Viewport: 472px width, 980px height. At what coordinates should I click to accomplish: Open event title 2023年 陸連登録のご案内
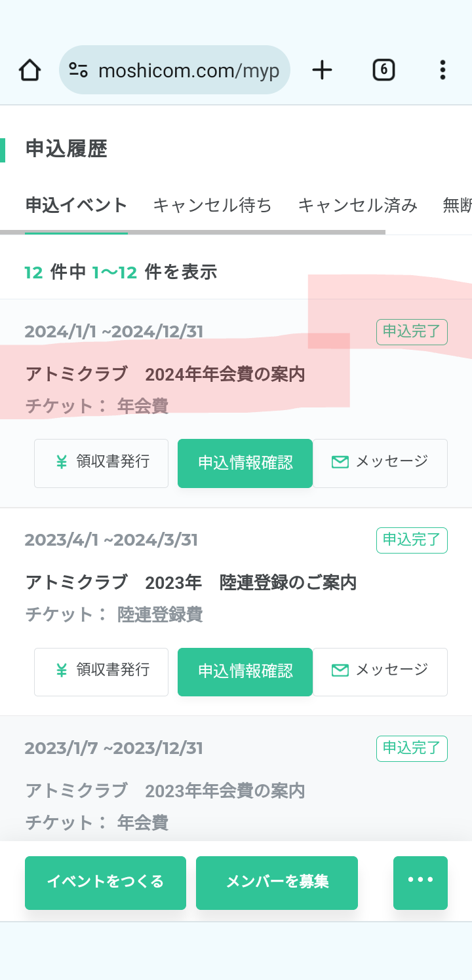(x=191, y=582)
